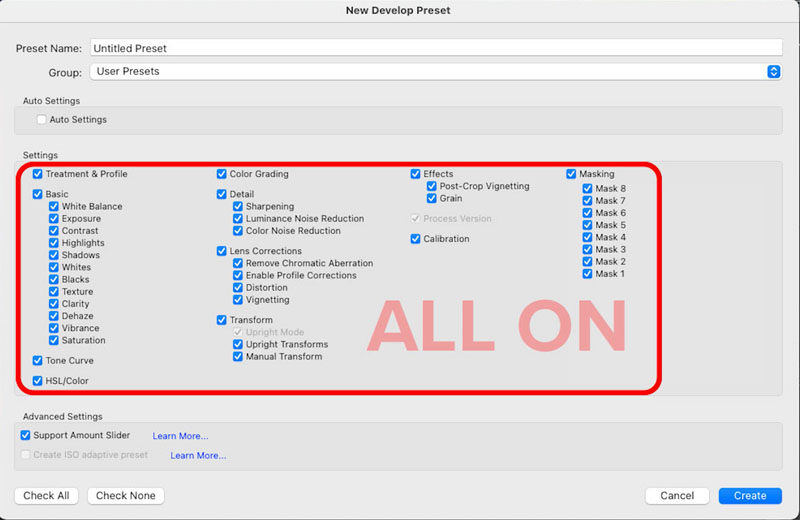Disable Enable Profile Corrections checkbox
This screenshot has width=800, height=520.
(x=238, y=275)
